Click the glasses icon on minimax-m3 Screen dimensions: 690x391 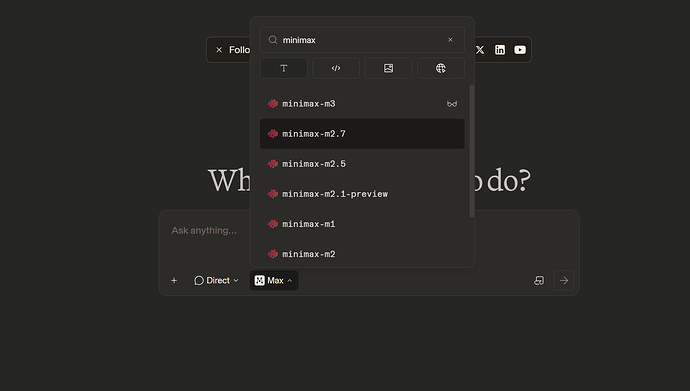coord(452,104)
